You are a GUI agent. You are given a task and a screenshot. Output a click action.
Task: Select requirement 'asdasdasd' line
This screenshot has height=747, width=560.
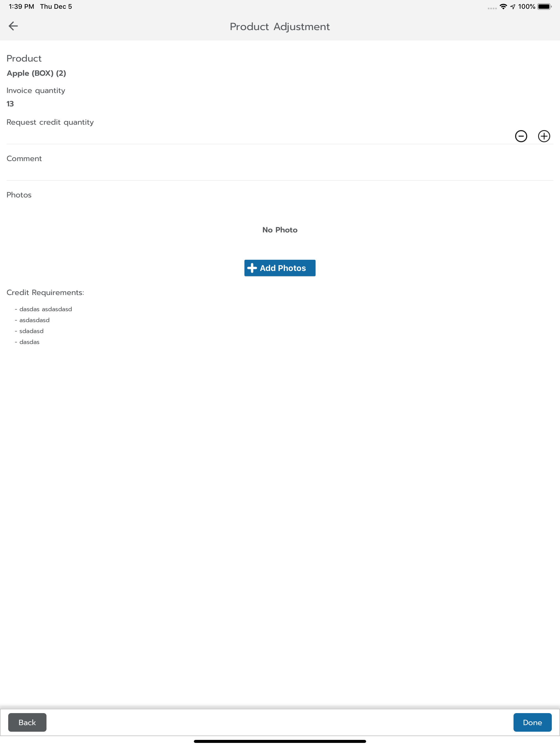click(x=34, y=320)
